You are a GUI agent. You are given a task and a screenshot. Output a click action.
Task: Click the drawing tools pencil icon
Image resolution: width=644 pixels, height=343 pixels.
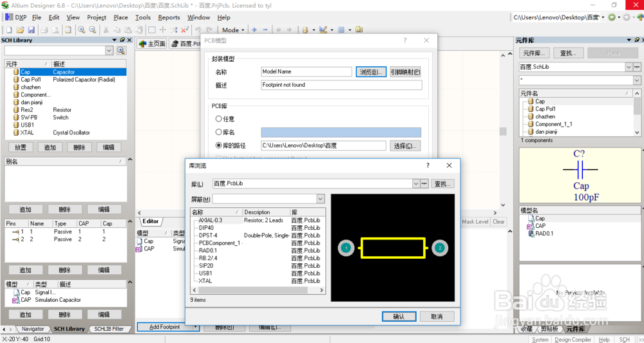pyautogui.click(x=323, y=30)
